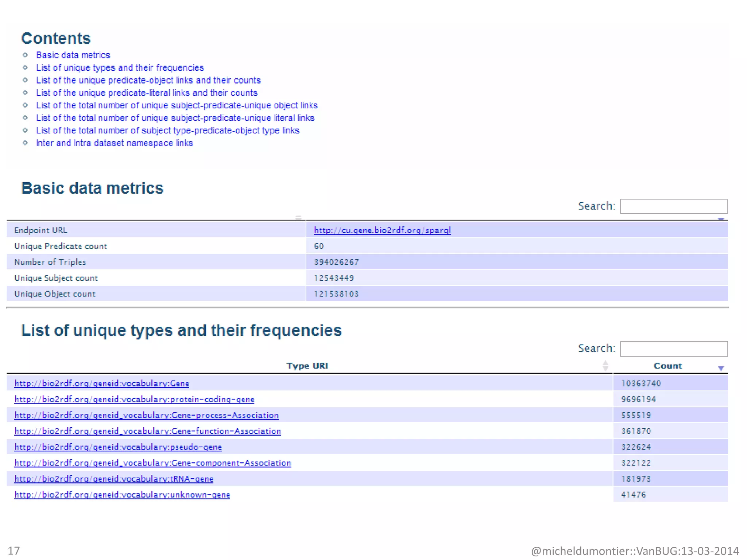
Task: Open Inter and Intra dataset namespace links
Action: [114, 143]
